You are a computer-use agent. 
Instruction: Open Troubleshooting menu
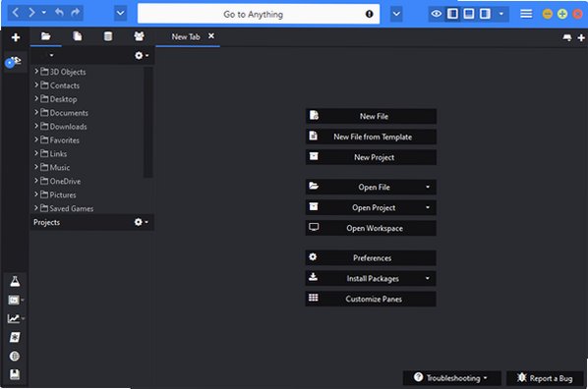click(x=452, y=378)
